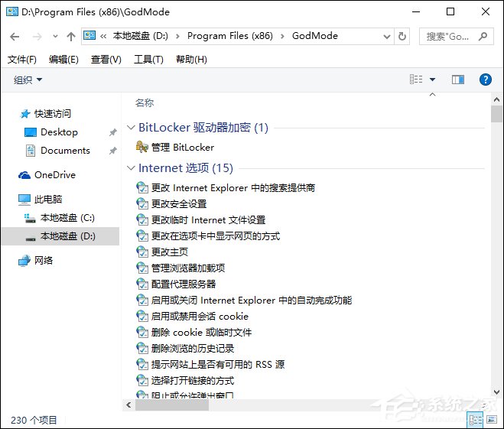Viewport: 504px width, 429px height.
Task: Click icon beside 配置代理服务器
Action: (x=141, y=284)
